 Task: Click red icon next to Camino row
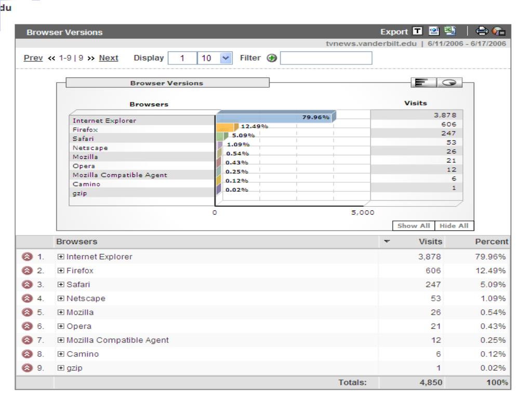[x=27, y=354]
